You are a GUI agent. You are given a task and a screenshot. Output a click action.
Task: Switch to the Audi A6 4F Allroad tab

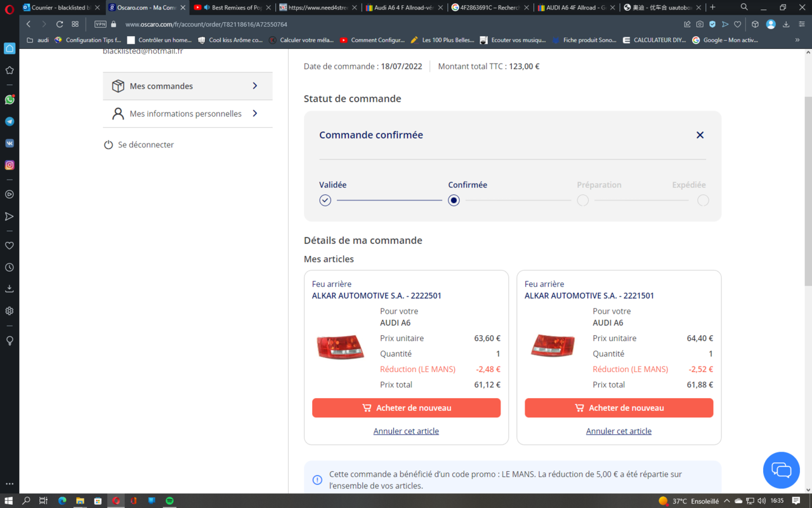click(x=403, y=8)
